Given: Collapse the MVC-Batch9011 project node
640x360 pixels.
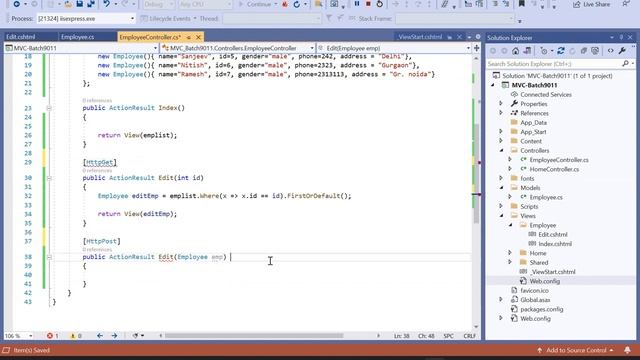Looking at the screenshot, I should pyautogui.click(x=493, y=85).
